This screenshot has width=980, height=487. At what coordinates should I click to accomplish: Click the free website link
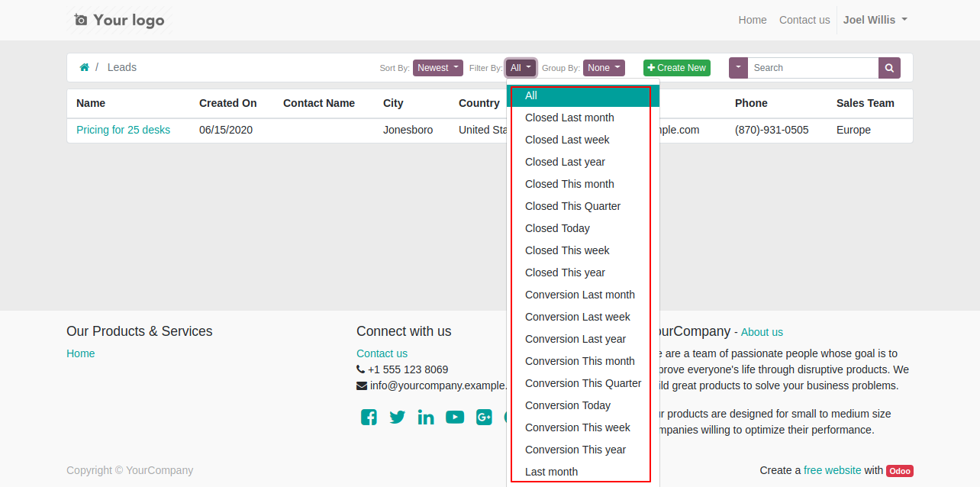coord(833,470)
